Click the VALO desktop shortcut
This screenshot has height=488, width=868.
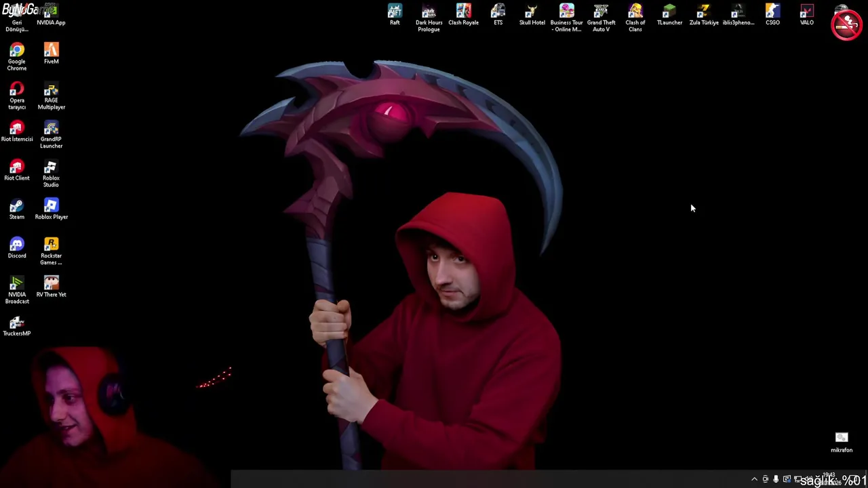coord(806,14)
